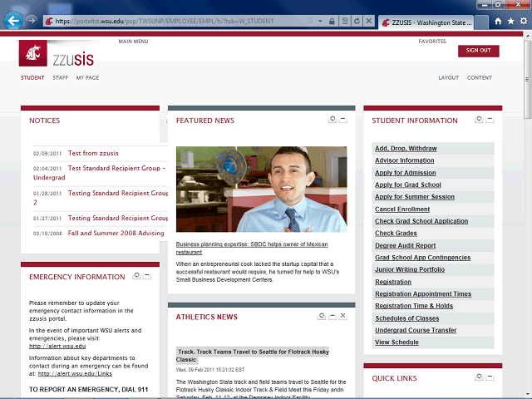Refresh the Quick Links pagelet icon
This screenshot has height=399, width=532.
479,377
